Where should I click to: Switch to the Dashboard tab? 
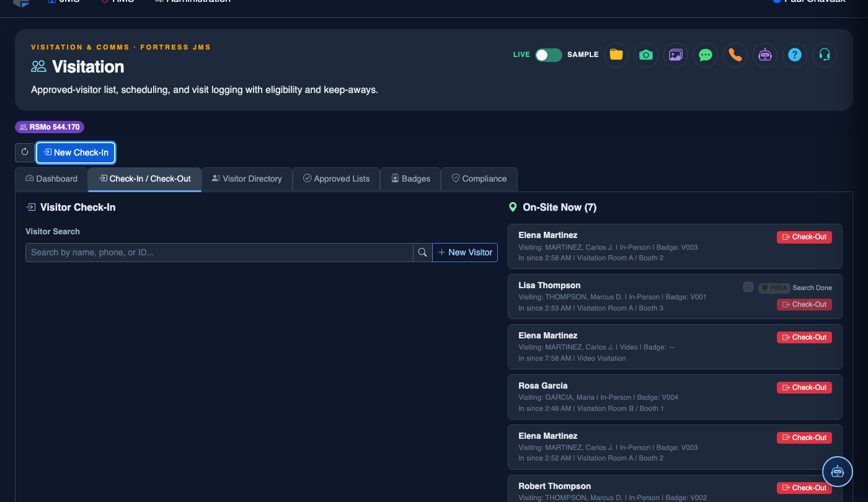pyautogui.click(x=51, y=178)
